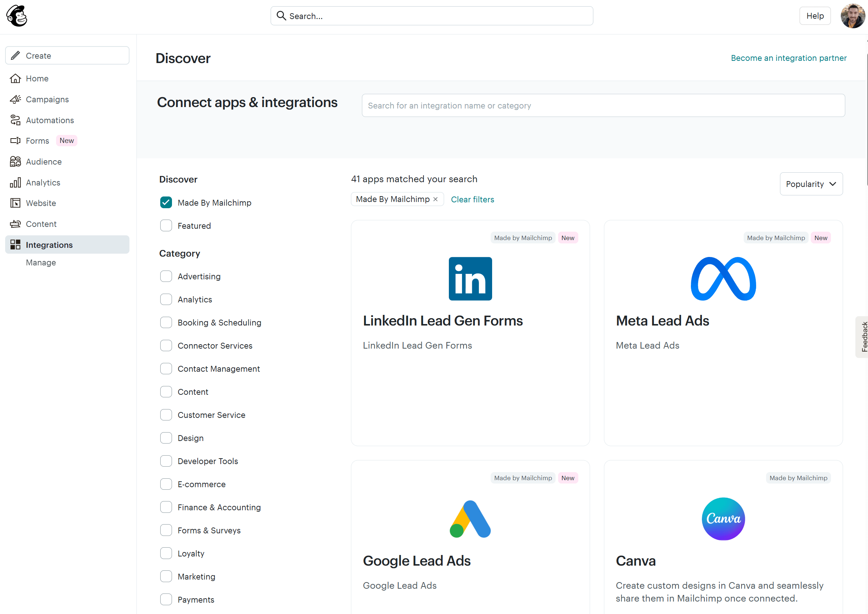
Task: Enable the Featured checkbox
Action: click(166, 225)
